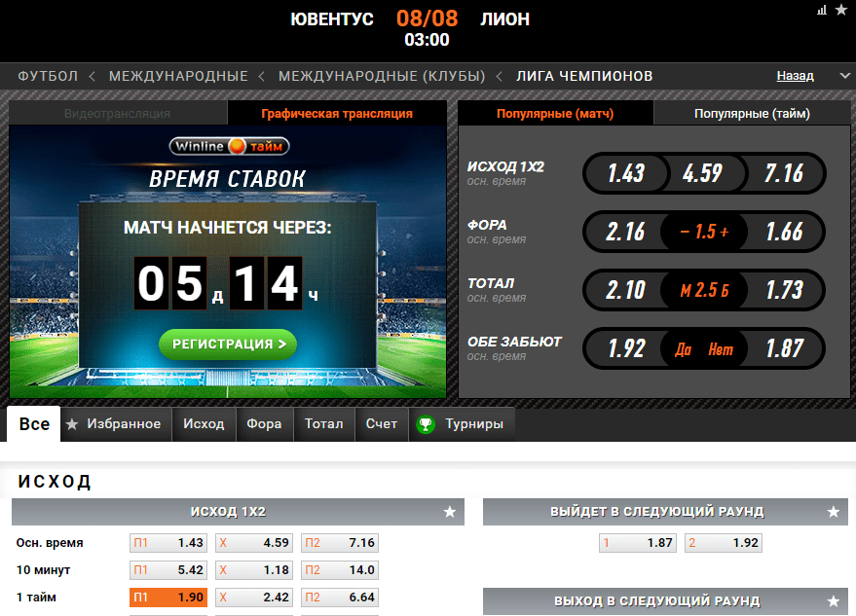
Task: Pick ТОТАЛ under 2.5 odds 2.10
Action: click(x=625, y=290)
